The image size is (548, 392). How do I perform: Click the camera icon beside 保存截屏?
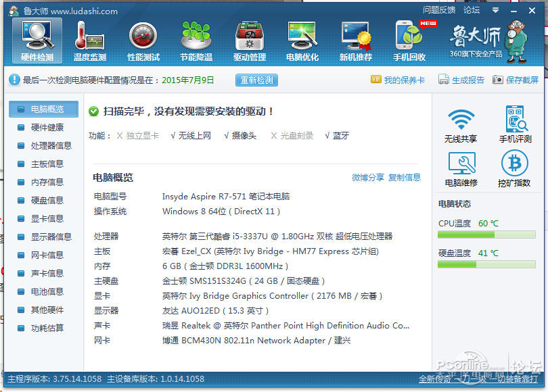point(498,80)
